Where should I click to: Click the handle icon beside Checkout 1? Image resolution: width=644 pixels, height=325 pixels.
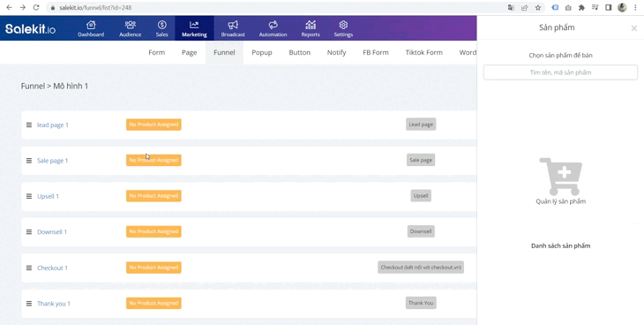click(29, 268)
